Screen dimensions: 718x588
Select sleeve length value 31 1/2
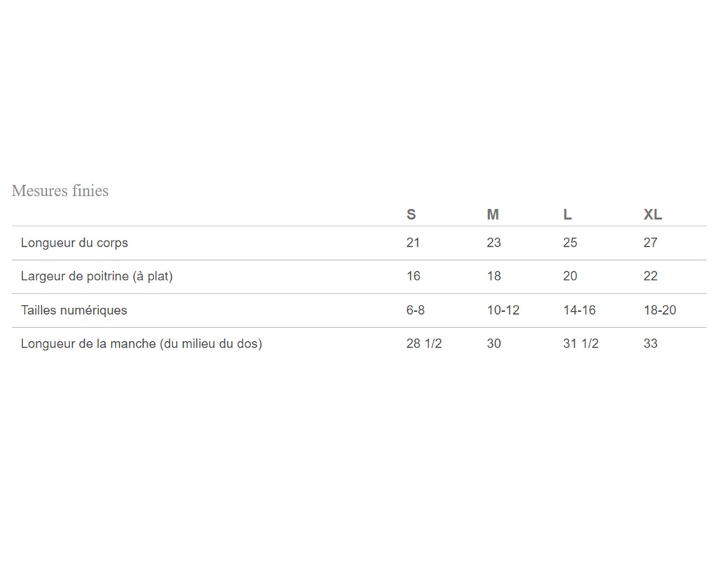581,343
